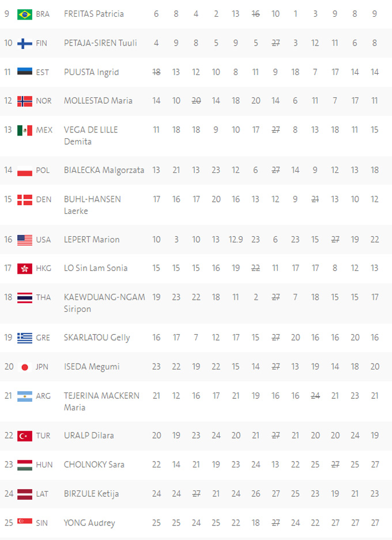Click the USA flag icon
This screenshot has height=540, width=392.
(25, 240)
